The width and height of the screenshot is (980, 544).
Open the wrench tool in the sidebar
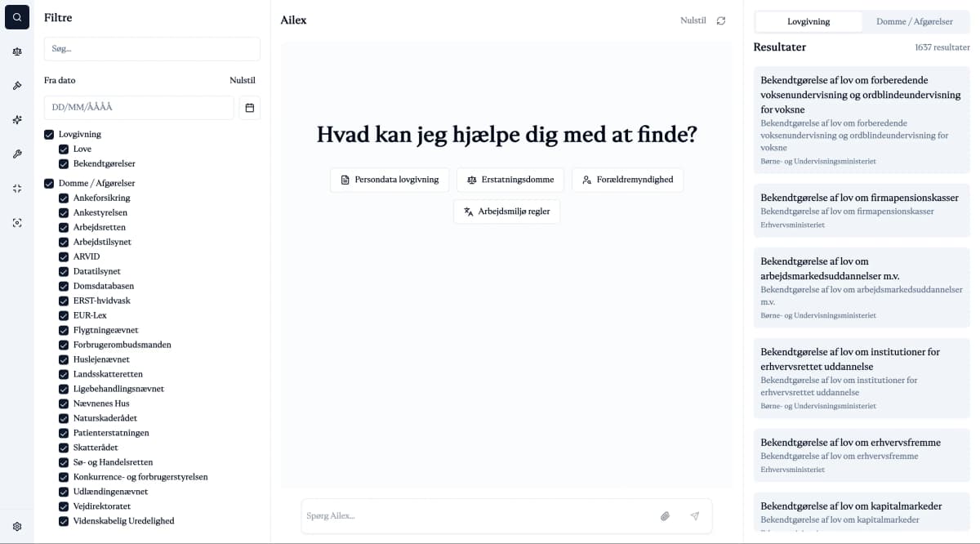(17, 154)
